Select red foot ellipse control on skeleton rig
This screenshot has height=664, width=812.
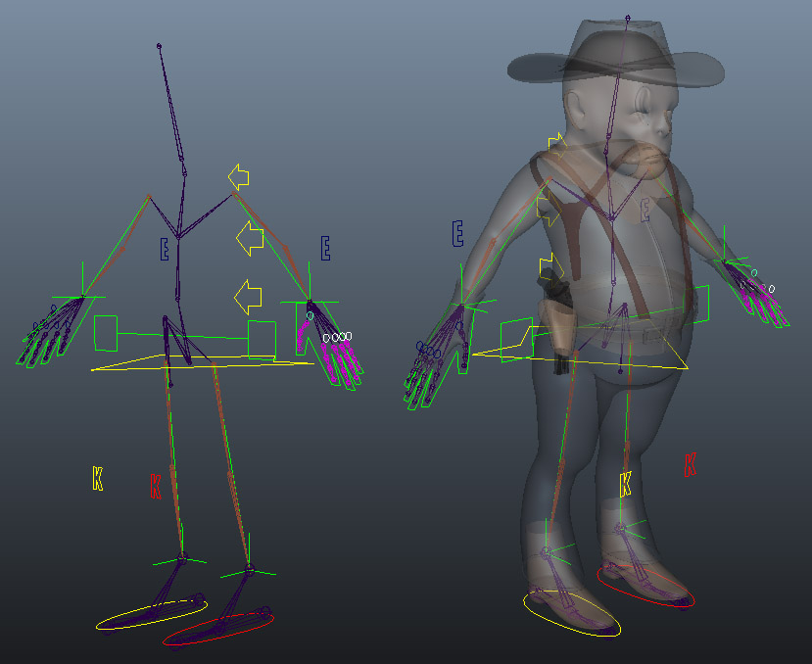point(218,629)
